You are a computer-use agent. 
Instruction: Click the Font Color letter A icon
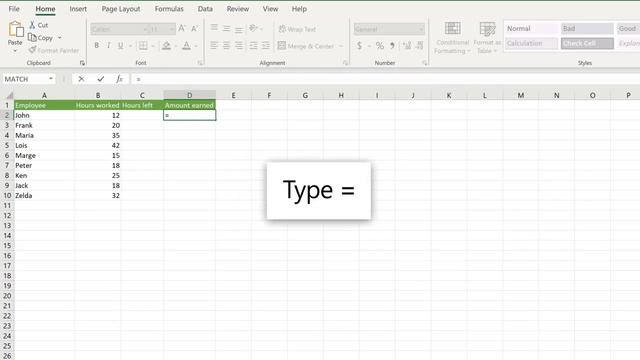pyautogui.click(x=186, y=45)
